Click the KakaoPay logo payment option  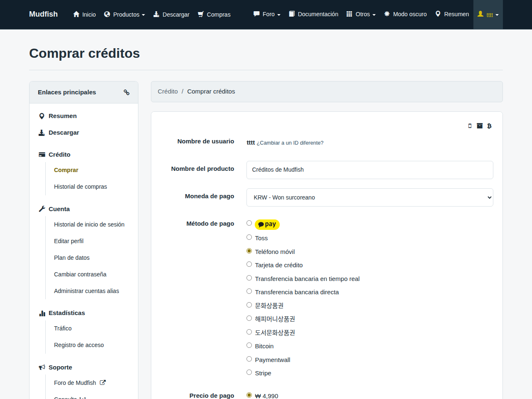267,224
